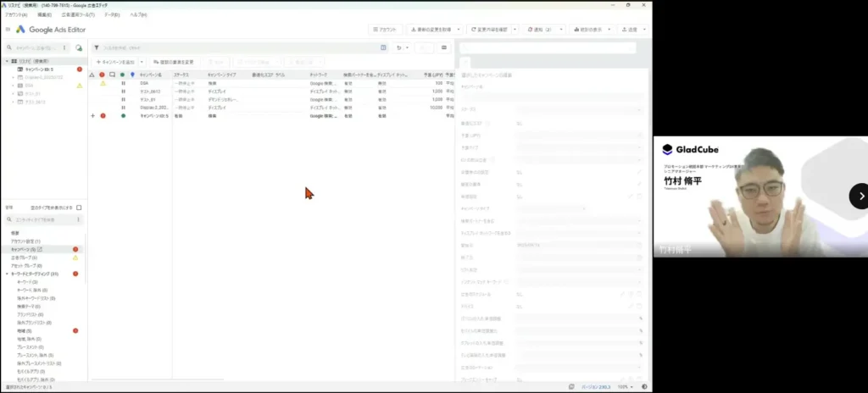This screenshot has height=393, width=868.
Task: Click the hamburger menu beside Google Ads Editor logo
Action: coord(8,29)
